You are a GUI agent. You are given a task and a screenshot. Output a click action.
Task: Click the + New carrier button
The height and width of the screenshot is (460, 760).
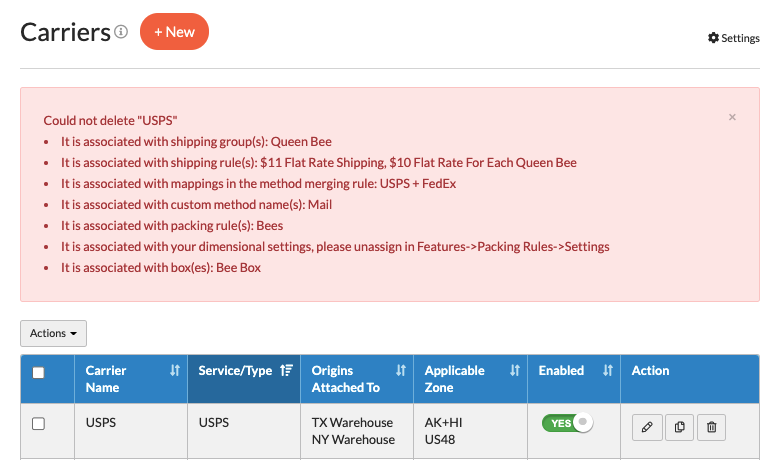[x=174, y=32]
